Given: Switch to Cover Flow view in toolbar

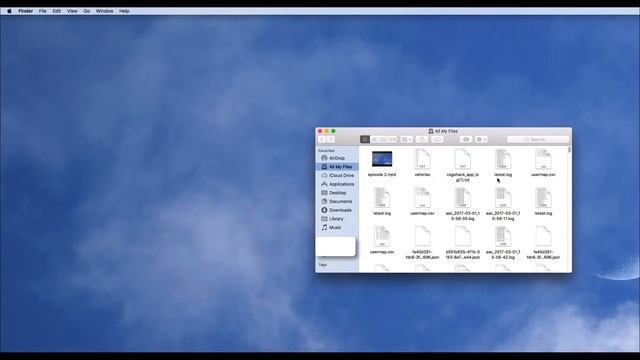Looking at the screenshot, I should pos(392,140).
